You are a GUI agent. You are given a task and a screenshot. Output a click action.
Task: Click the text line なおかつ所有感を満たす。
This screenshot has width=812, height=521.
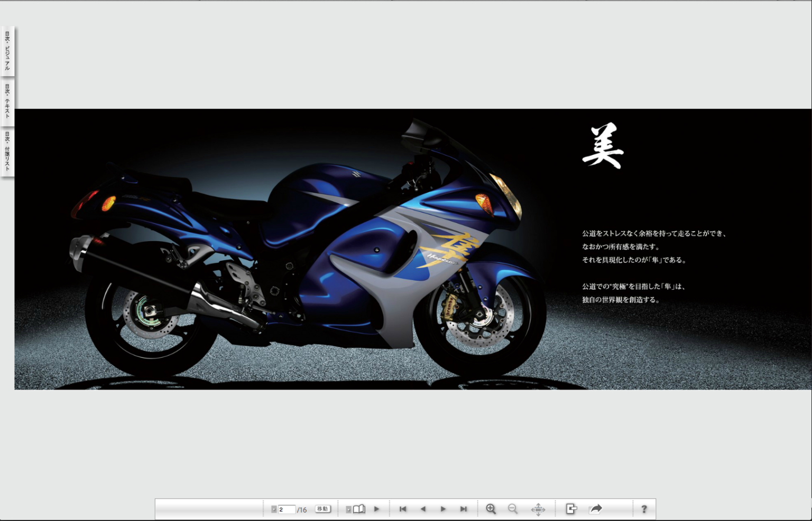click(x=621, y=246)
